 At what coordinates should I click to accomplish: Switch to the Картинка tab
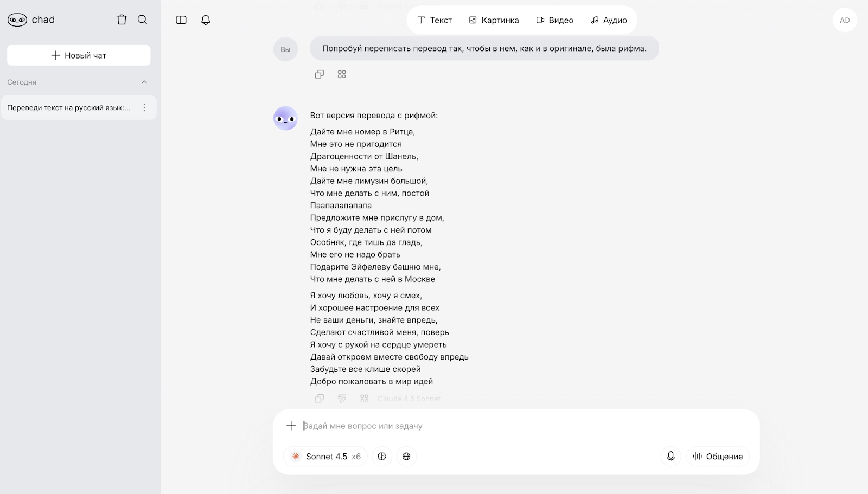coord(494,20)
